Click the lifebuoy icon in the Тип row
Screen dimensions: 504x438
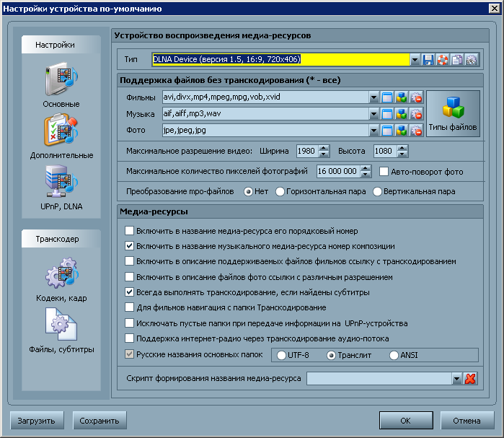pyautogui.click(x=443, y=59)
